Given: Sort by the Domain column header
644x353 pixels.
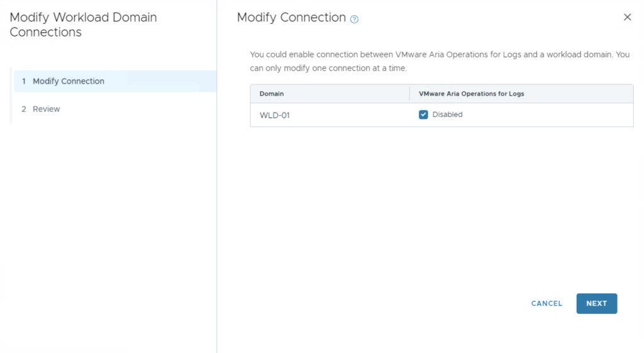Looking at the screenshot, I should [272, 94].
